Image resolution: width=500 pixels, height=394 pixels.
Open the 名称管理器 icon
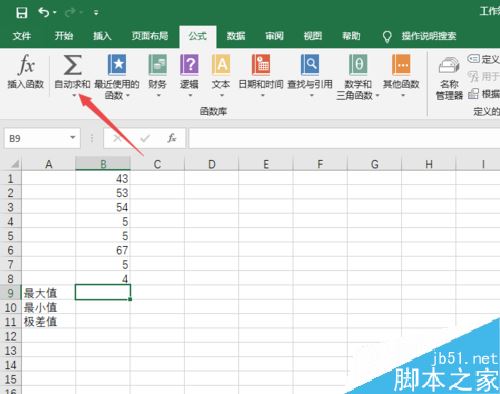pos(449,65)
